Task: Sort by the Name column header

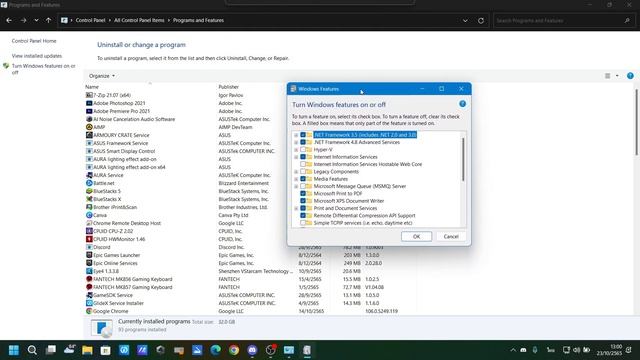Action: point(92,87)
